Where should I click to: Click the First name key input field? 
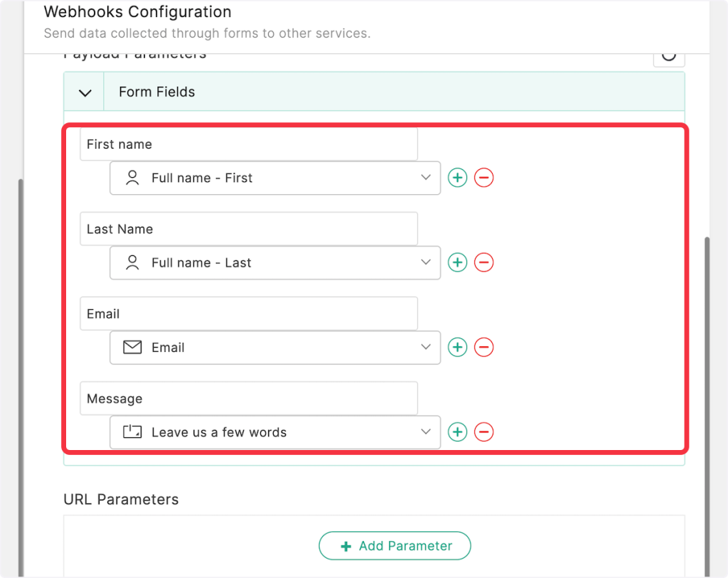(x=248, y=144)
